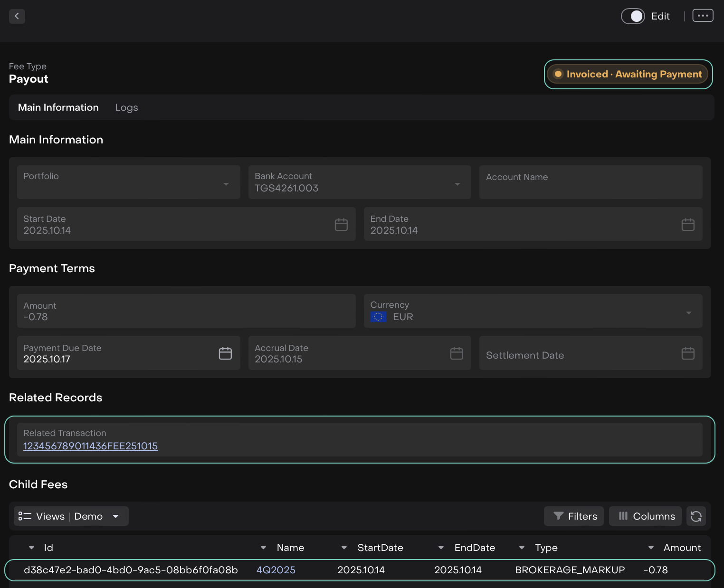The image size is (724, 588).
Task: Click the back arrow button
Action: (x=17, y=16)
